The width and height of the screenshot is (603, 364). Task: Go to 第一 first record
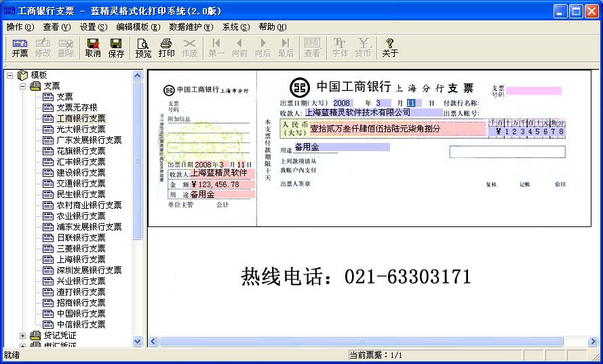216,47
